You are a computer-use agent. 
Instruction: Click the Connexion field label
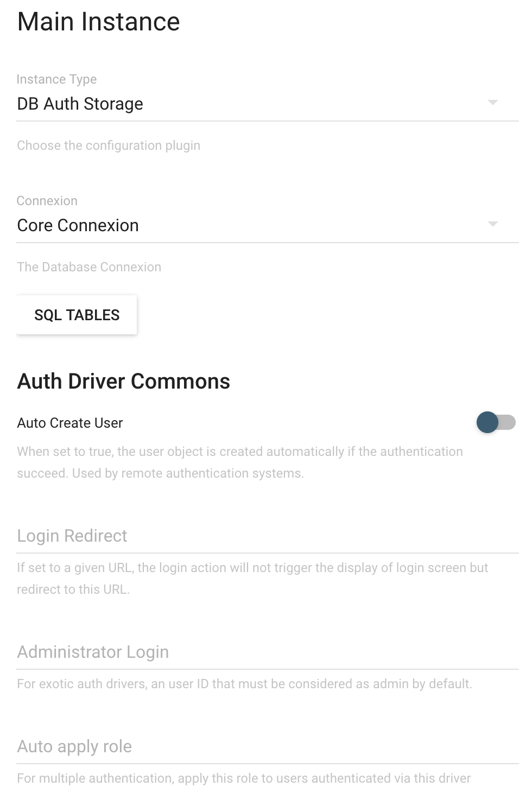(47, 201)
